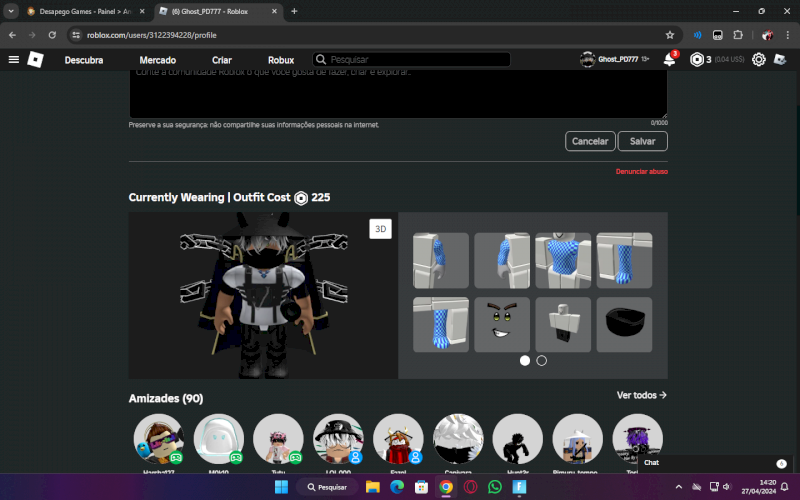
Task: Open the Windows Start menu
Action: pyautogui.click(x=281, y=487)
